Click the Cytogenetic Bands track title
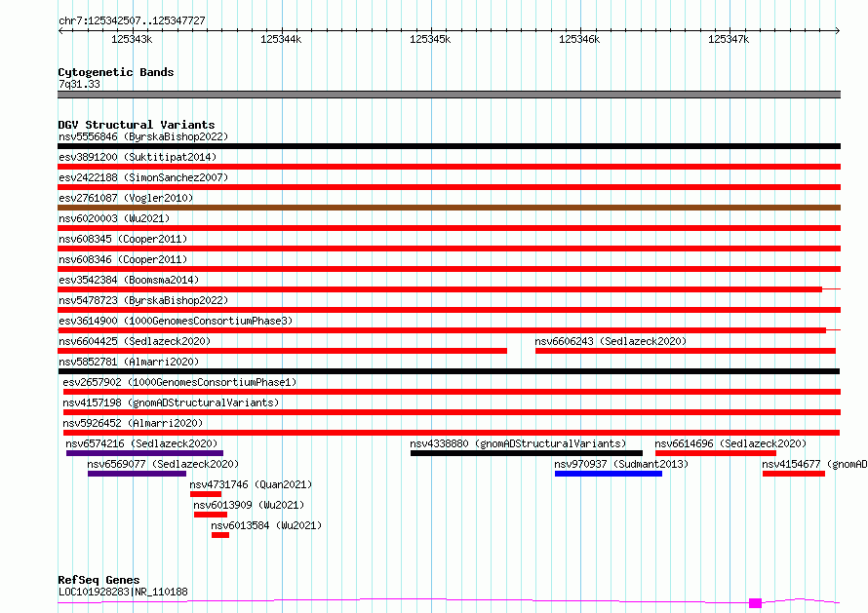Image resolution: width=868 pixels, height=613 pixels. (116, 72)
